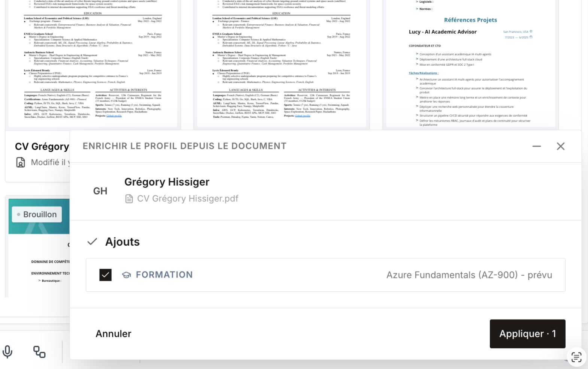Click the Brouillon status badge

[37, 214]
